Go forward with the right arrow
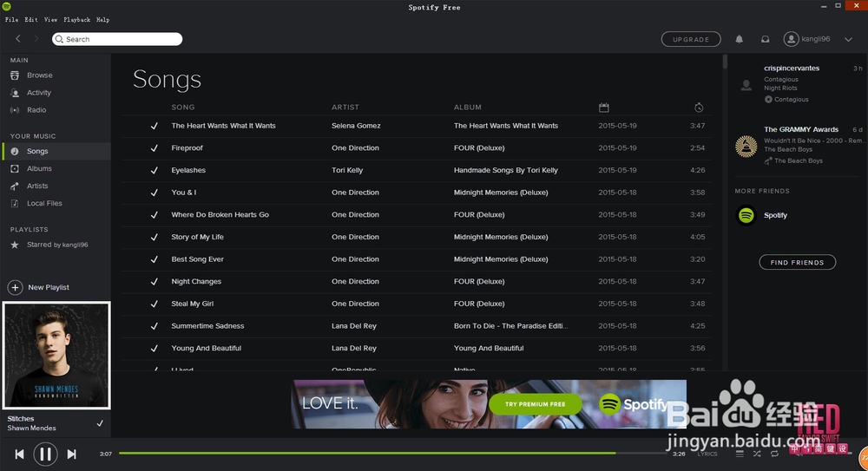 [36, 39]
